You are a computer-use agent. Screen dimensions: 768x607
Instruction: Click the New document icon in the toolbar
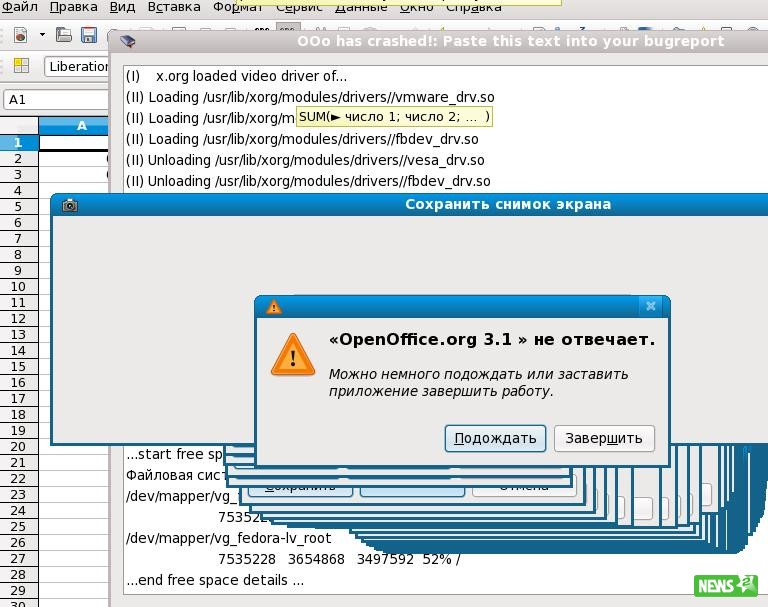[x=20, y=35]
